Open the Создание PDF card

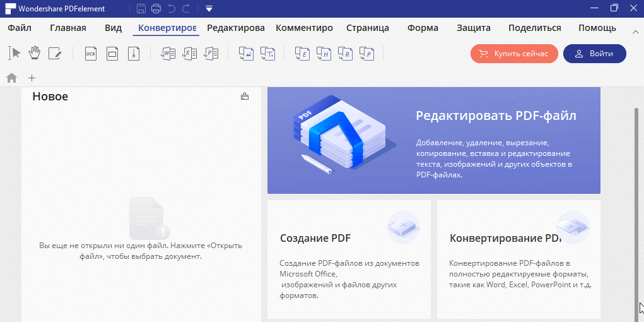pyautogui.click(x=349, y=259)
